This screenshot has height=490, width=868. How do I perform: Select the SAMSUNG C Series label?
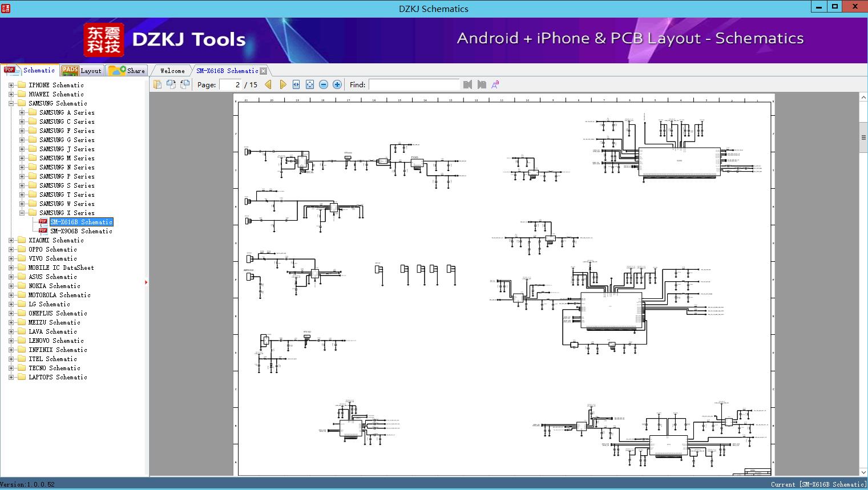click(x=67, y=122)
